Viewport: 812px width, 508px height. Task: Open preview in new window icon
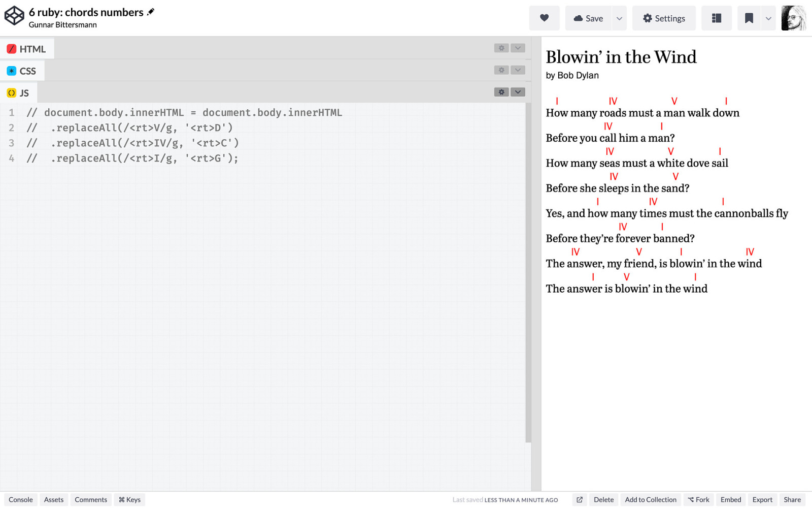tap(580, 499)
